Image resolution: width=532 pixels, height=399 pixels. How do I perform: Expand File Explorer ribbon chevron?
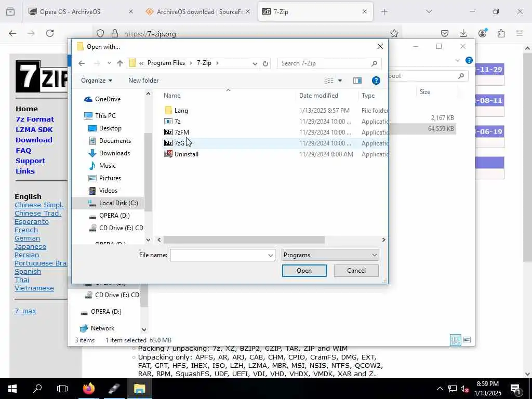pos(457,60)
